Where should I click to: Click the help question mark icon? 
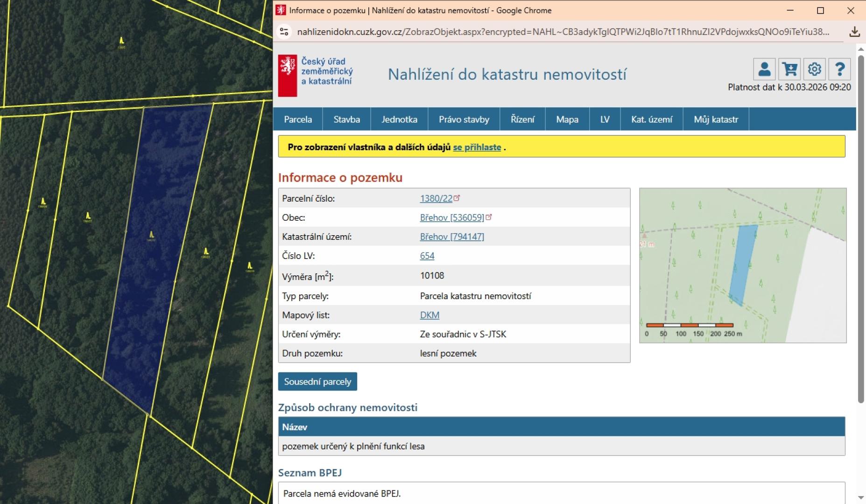[x=839, y=70]
